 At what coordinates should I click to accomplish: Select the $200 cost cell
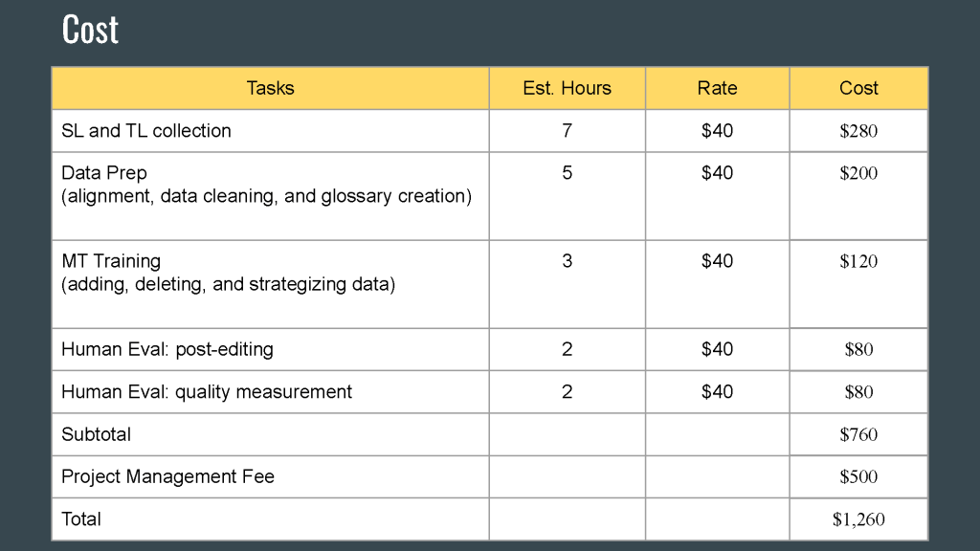point(858,174)
